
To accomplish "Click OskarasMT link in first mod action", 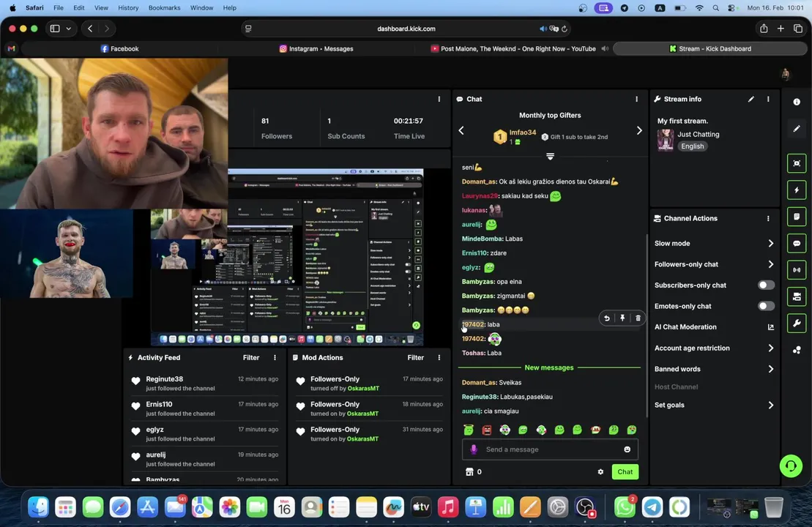I will [363, 388].
